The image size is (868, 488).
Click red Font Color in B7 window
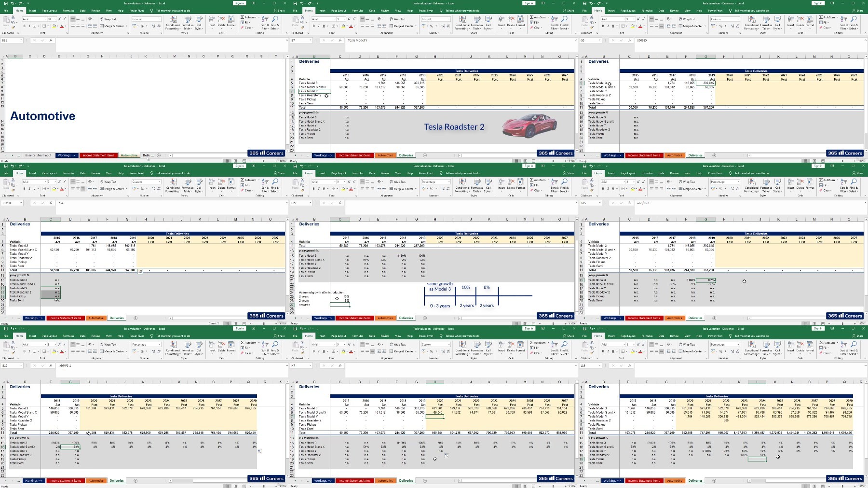[x=351, y=26]
